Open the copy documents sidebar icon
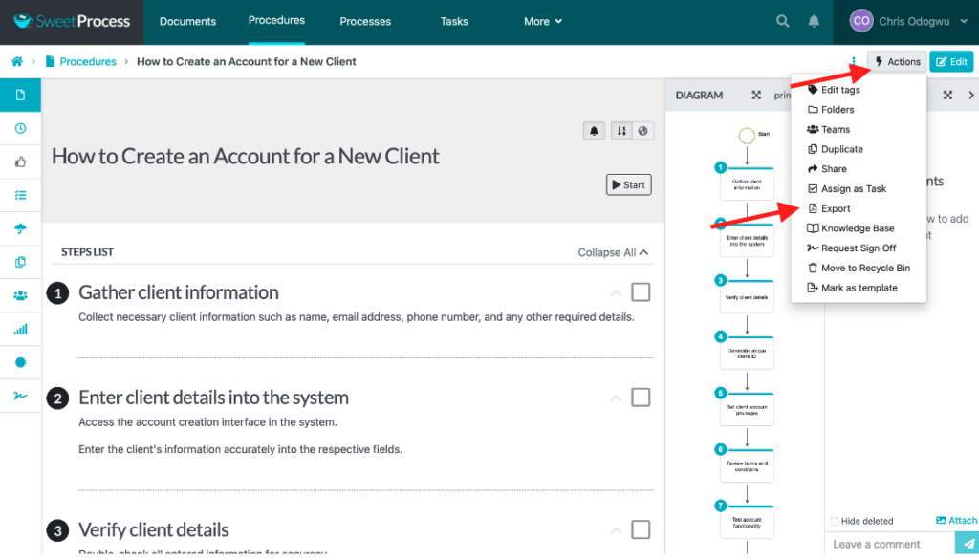 coord(21,262)
